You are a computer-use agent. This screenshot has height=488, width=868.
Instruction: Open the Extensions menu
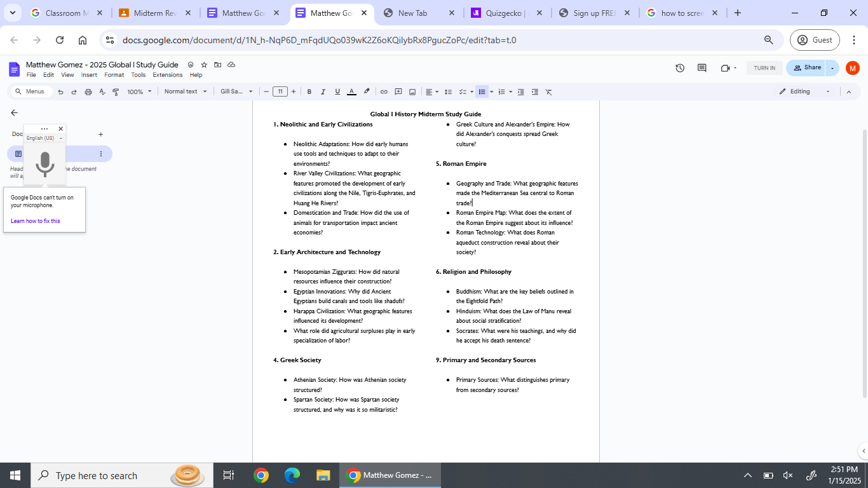168,75
